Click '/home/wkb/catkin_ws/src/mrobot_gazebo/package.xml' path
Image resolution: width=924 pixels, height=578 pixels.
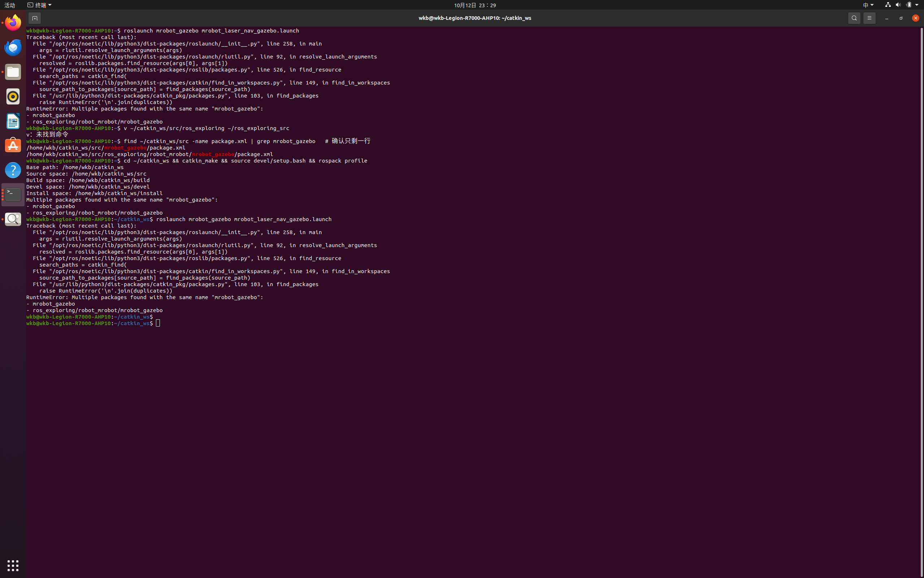tap(106, 147)
